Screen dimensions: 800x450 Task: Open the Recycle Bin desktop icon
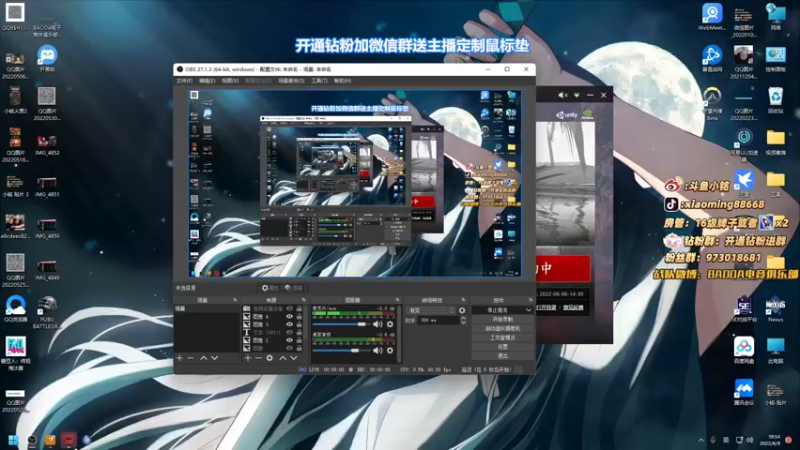pyautogui.click(x=776, y=100)
